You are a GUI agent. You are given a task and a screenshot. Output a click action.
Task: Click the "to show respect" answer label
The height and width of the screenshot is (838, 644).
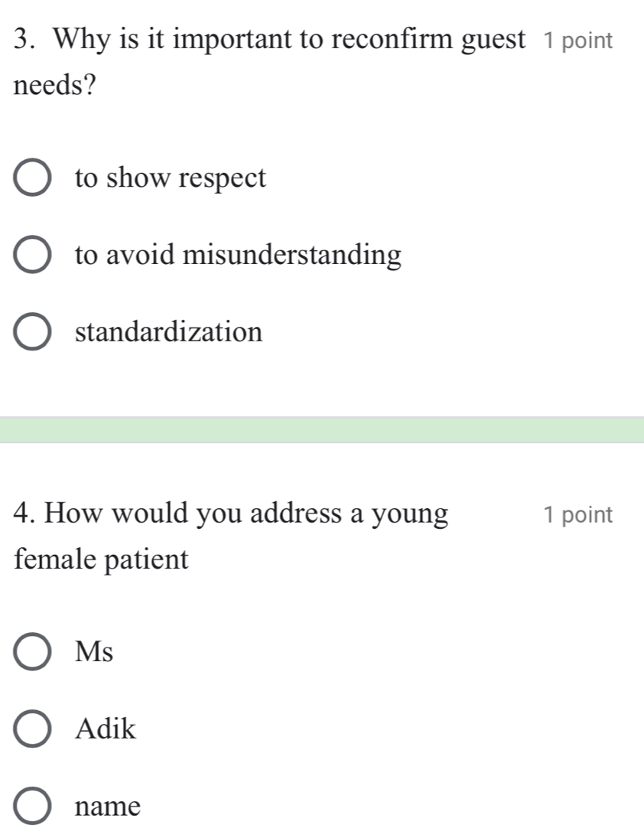point(171,178)
